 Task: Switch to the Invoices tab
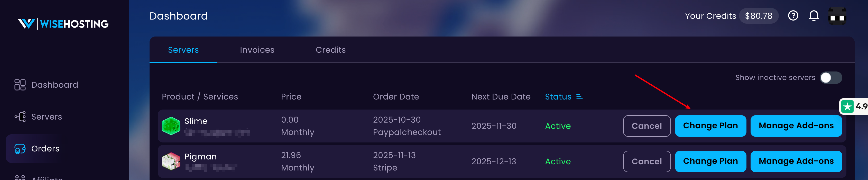coord(257,50)
